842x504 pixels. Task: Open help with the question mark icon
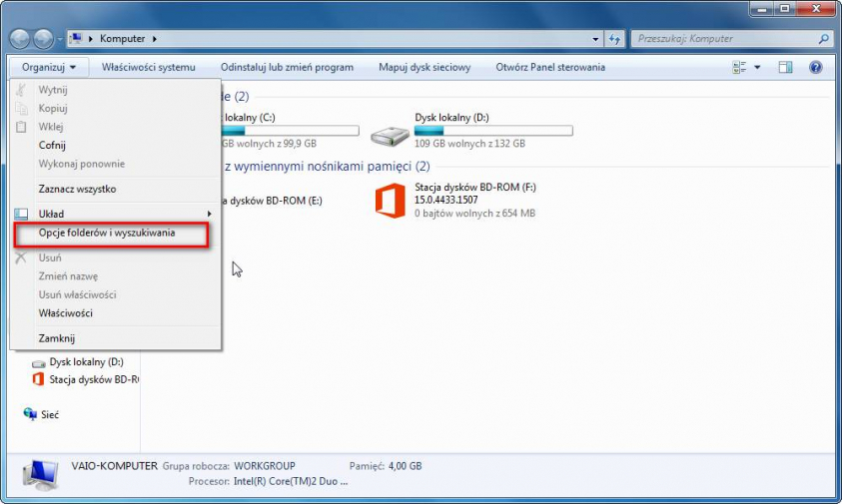815,68
